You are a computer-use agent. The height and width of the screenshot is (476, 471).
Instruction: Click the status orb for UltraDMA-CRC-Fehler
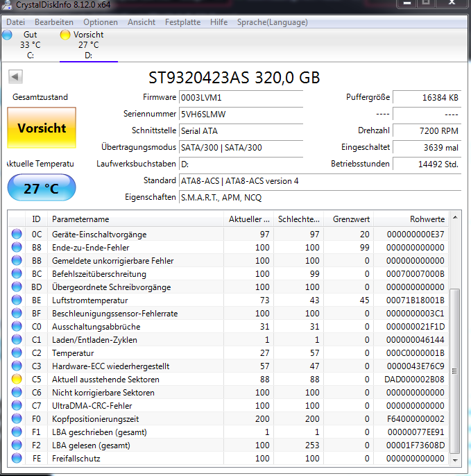click(x=17, y=405)
